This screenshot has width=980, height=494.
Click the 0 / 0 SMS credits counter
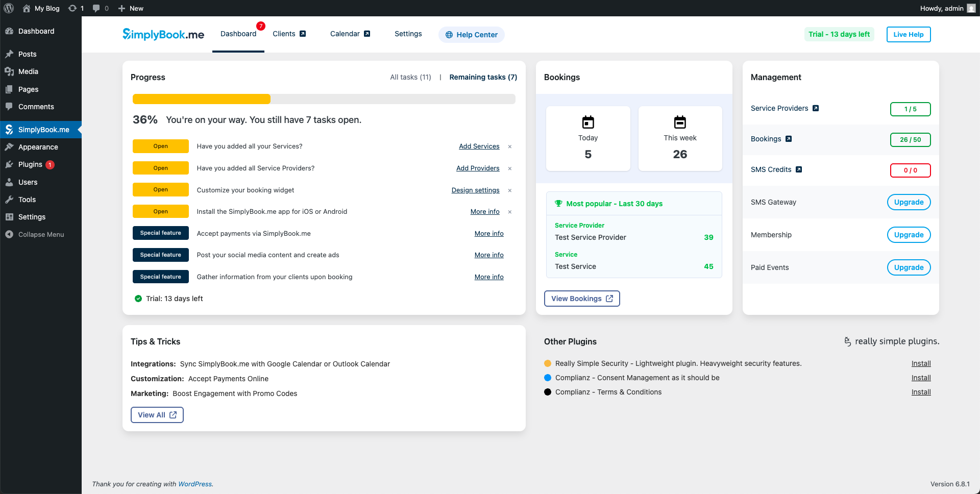click(x=911, y=170)
